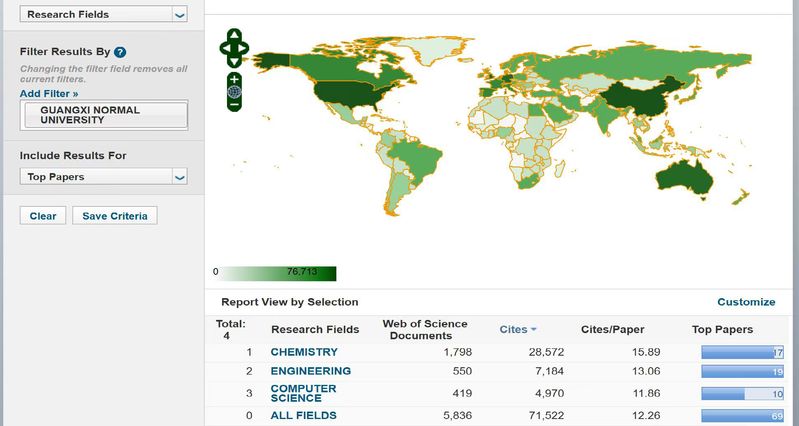Click All Fields top papers bar 69
799x426 pixels.
point(742,416)
